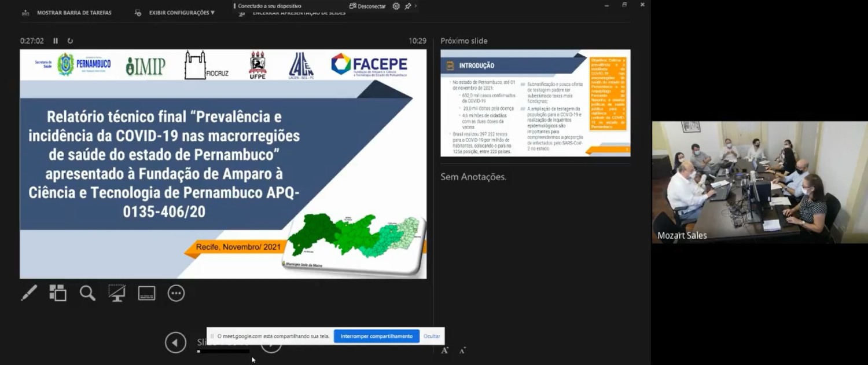Open more slide show options ellipsis
This screenshot has height=365, width=868.
pyautogui.click(x=176, y=293)
